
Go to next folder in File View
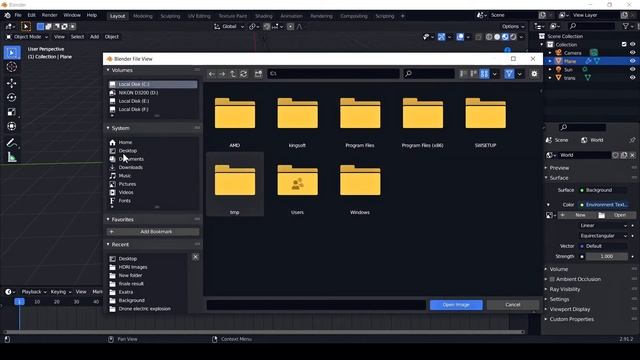[222, 74]
